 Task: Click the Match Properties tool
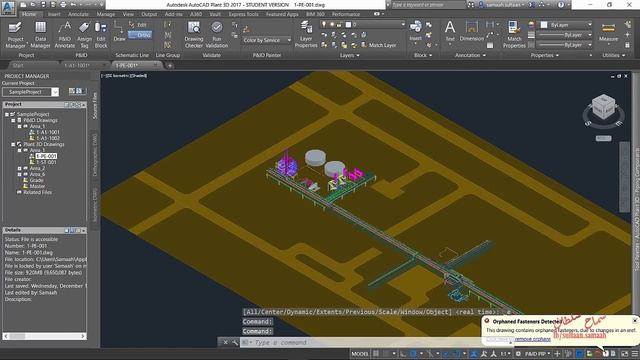pos(514,35)
